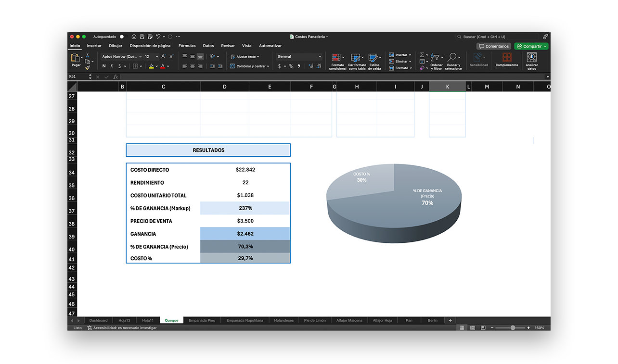Click the fx insert function icon

[116, 77]
